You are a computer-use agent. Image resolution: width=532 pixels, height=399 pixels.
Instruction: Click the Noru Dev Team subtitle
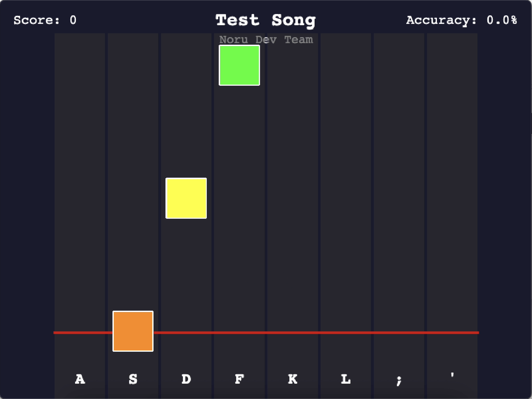click(266, 40)
